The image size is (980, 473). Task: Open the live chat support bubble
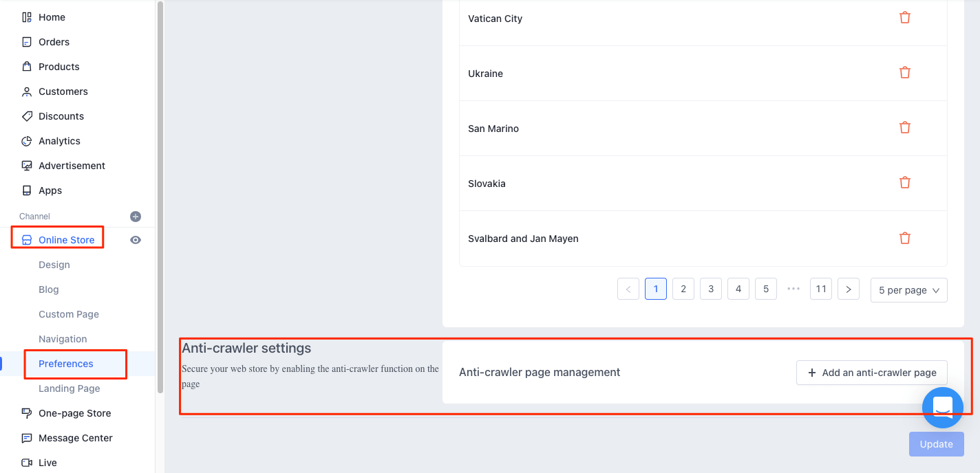pos(942,407)
